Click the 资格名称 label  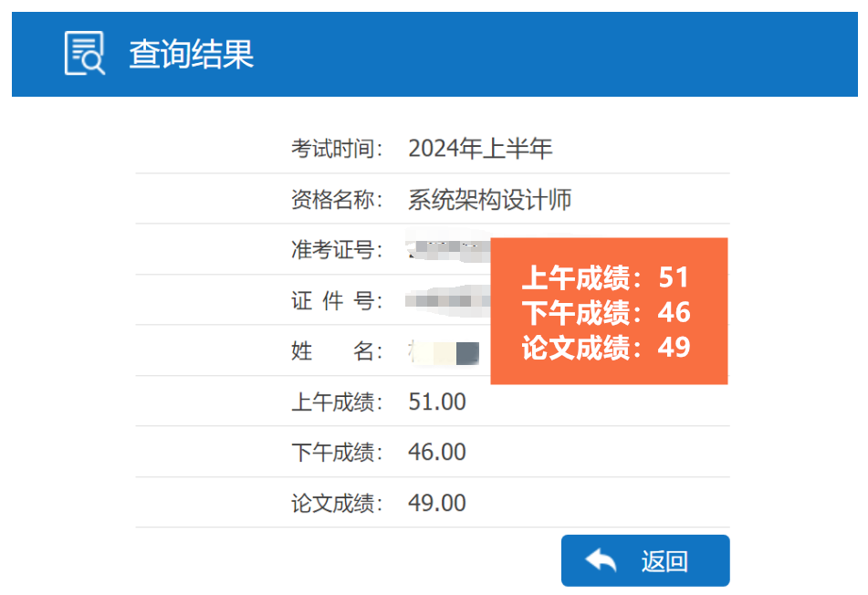[x=337, y=200]
